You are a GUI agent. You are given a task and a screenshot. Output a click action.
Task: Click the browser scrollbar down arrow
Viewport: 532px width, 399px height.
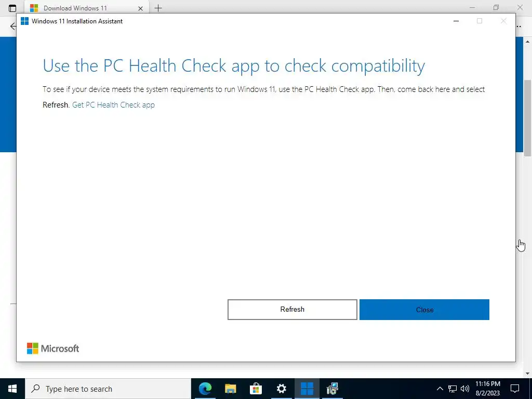[528, 374]
